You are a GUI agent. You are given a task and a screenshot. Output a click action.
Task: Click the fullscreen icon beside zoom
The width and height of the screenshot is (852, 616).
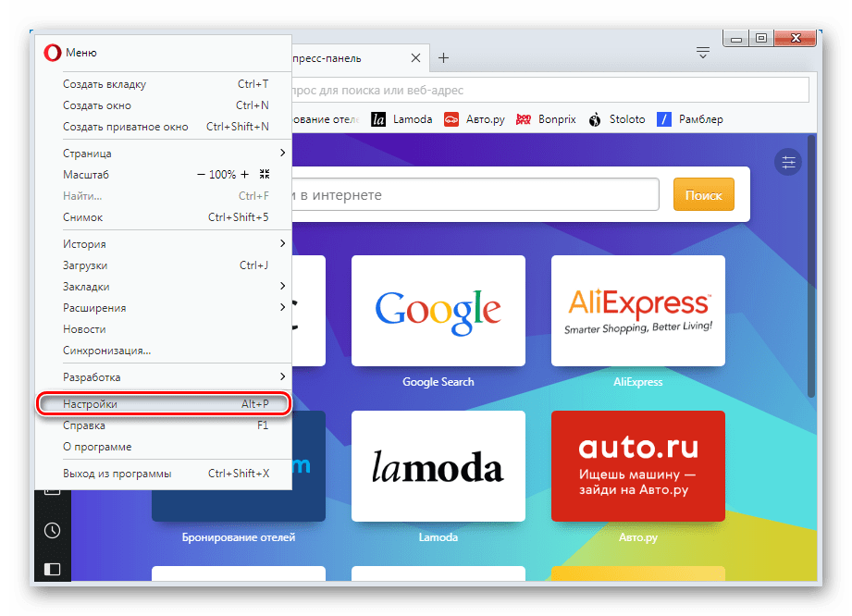265,174
